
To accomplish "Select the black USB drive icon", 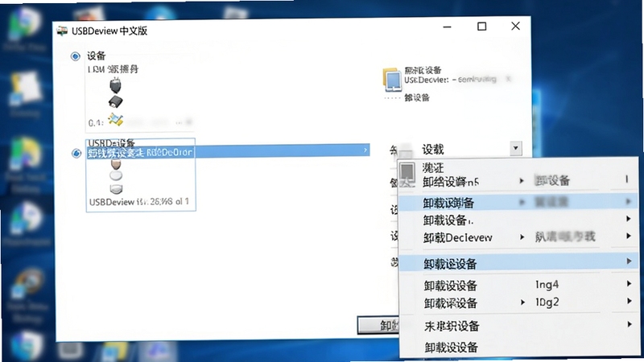I will coord(116,102).
